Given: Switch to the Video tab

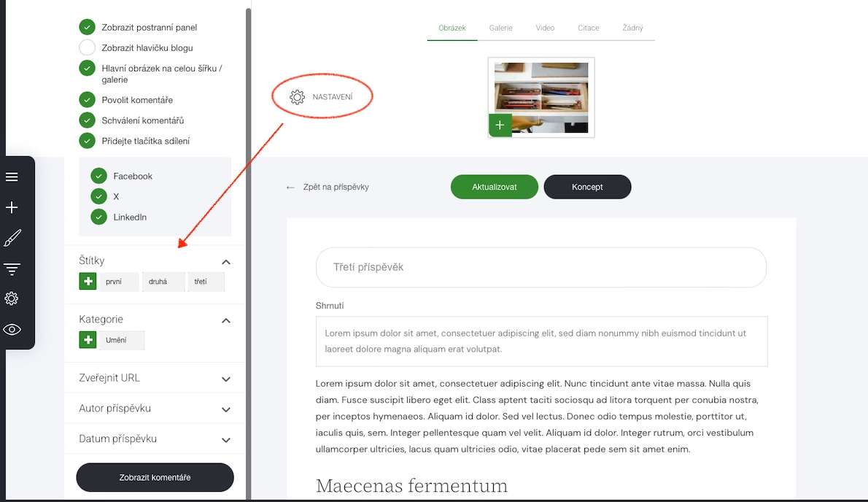Looking at the screenshot, I should (545, 28).
